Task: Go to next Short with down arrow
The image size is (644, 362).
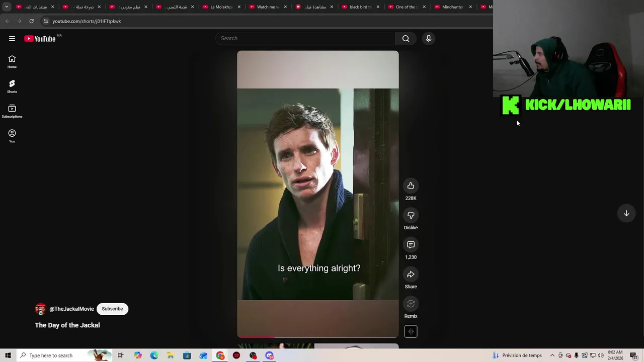Action: click(x=626, y=213)
